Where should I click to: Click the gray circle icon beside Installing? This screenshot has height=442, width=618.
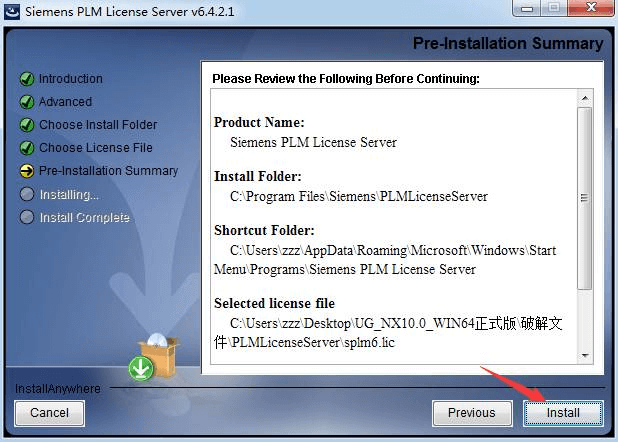point(27,194)
